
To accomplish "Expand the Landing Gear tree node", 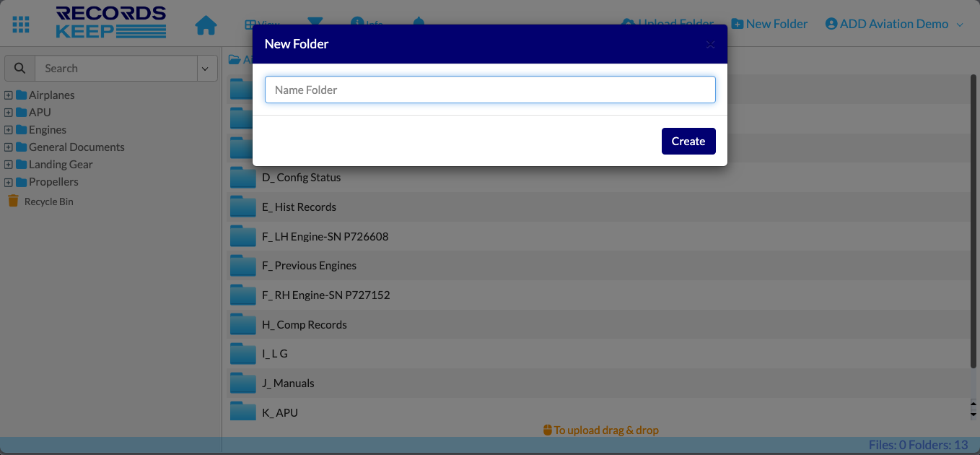I will [9, 165].
